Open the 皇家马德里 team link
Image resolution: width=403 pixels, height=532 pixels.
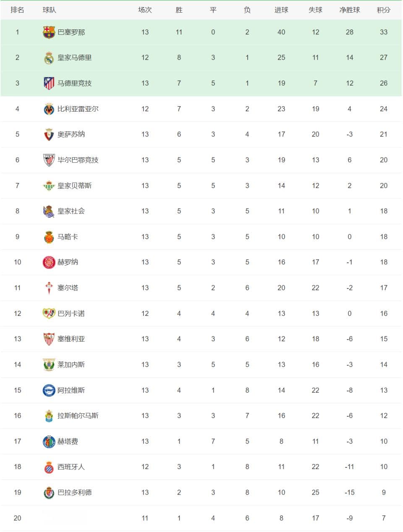pos(75,57)
